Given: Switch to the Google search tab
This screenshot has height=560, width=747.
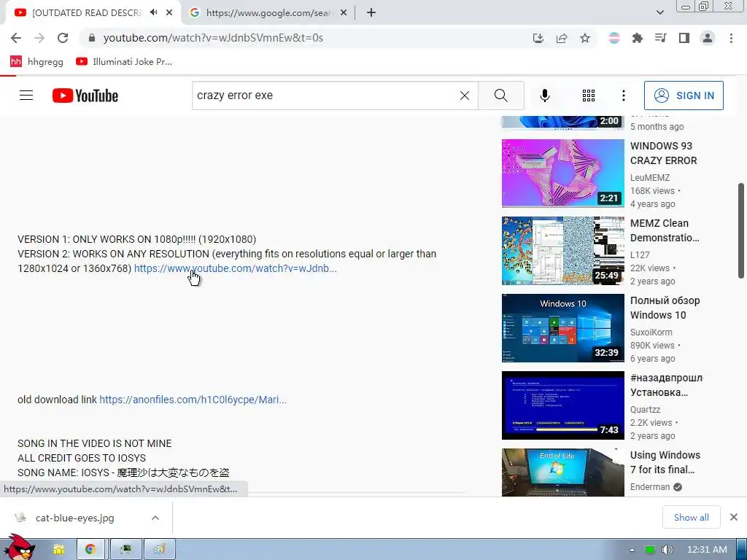Looking at the screenshot, I should tap(268, 13).
